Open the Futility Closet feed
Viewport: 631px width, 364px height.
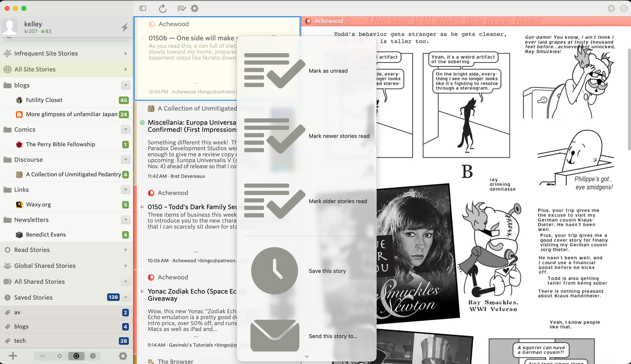(44, 100)
